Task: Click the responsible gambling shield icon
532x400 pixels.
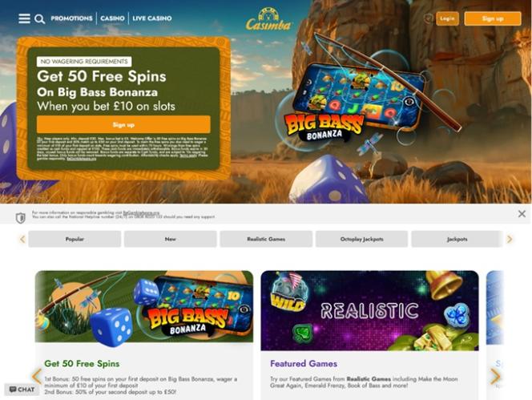Action: (21, 218)
